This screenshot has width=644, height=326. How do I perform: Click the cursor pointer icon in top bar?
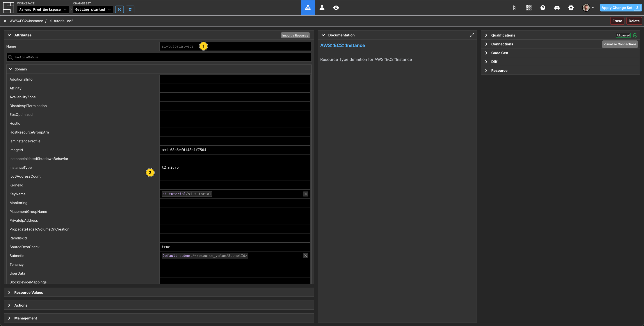coord(514,8)
